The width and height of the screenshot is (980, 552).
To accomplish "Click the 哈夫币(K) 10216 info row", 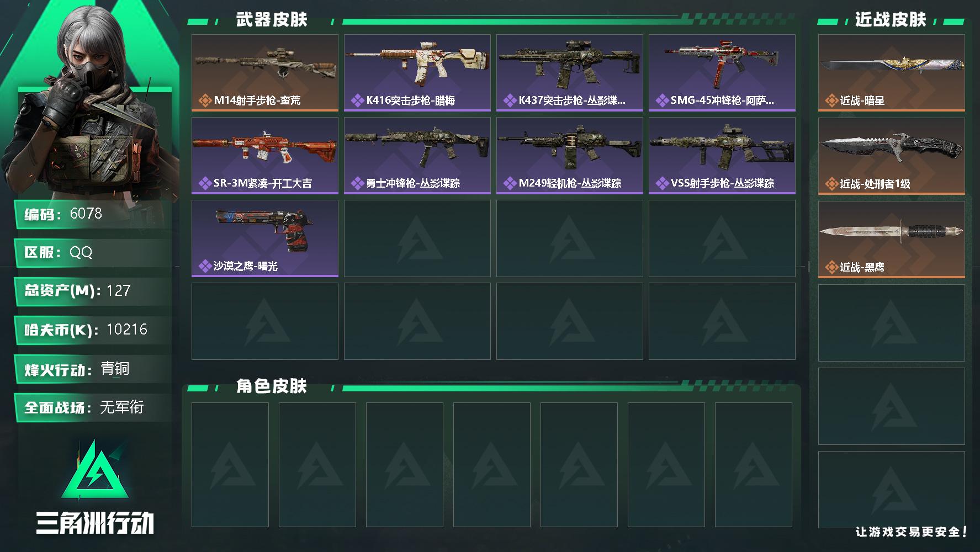I will tap(93, 330).
